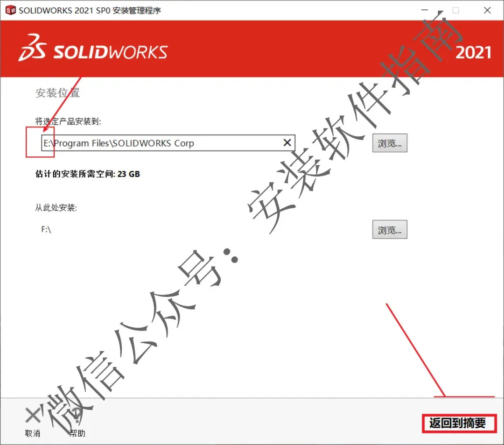Screen dimensions: 504x445
Task: Click the 从此处安装: label
Action: (x=56, y=208)
